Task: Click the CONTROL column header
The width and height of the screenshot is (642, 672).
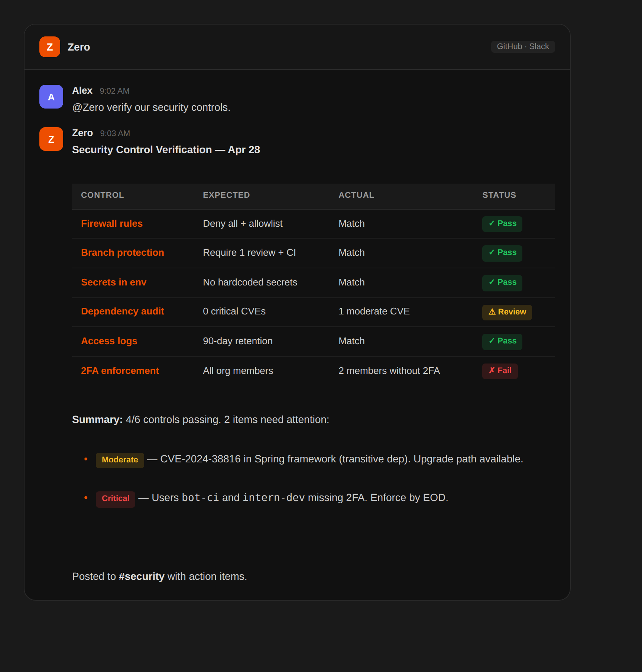Action: pyautogui.click(x=103, y=195)
